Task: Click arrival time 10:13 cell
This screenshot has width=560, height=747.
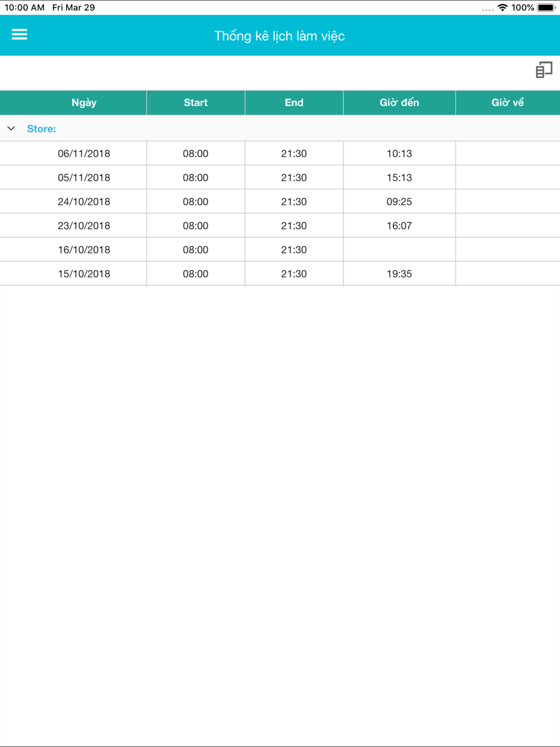Action: pyautogui.click(x=399, y=153)
